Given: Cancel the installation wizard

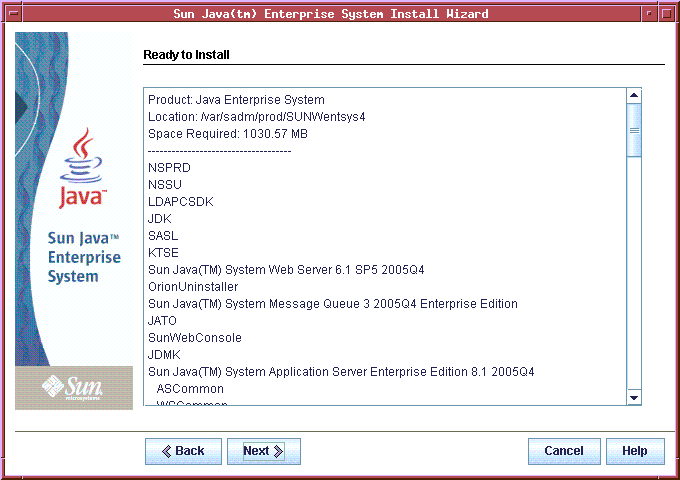Looking at the screenshot, I should [564, 451].
